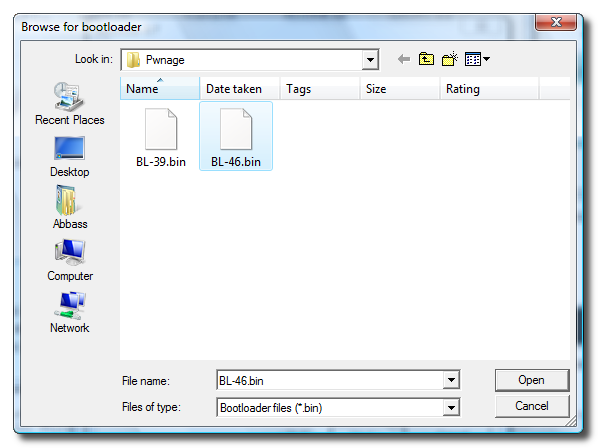Sort by Size column header
Screen dimensions: 598x448
coord(400,88)
